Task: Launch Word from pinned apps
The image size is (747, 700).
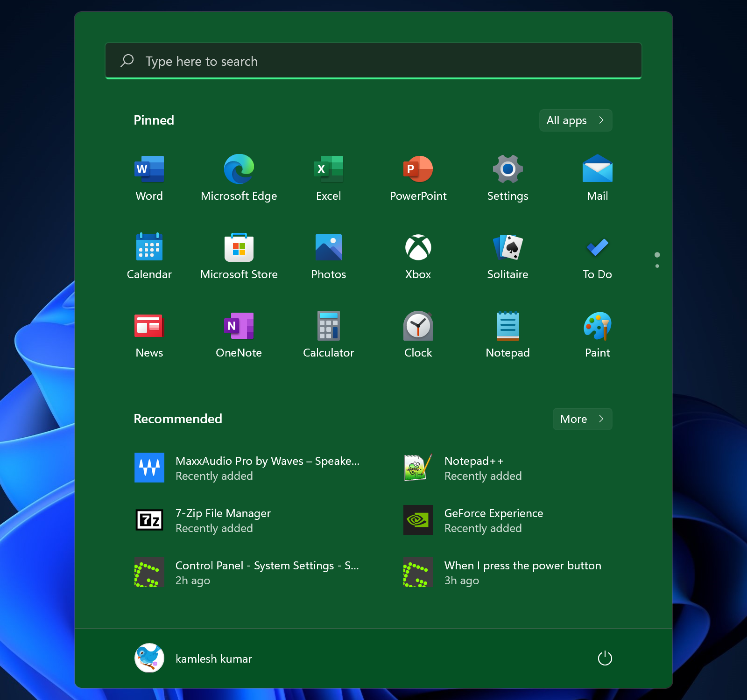Action: [x=149, y=177]
